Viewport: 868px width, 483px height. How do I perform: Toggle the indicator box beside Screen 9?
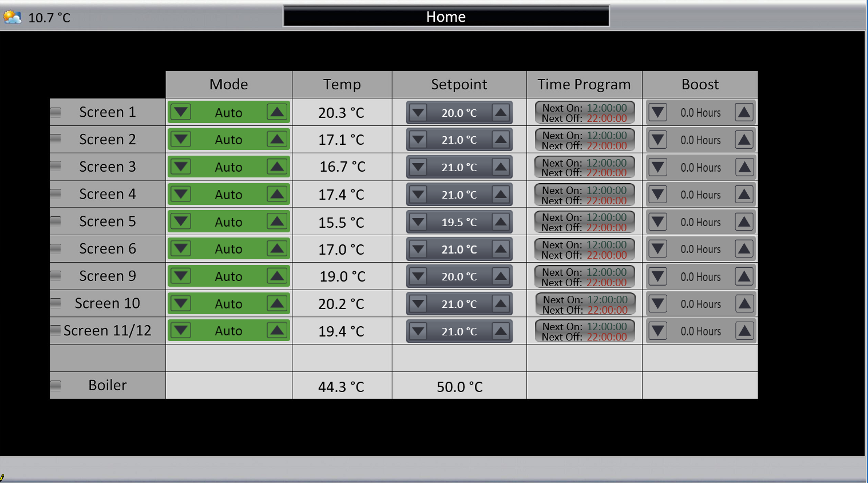click(x=56, y=276)
